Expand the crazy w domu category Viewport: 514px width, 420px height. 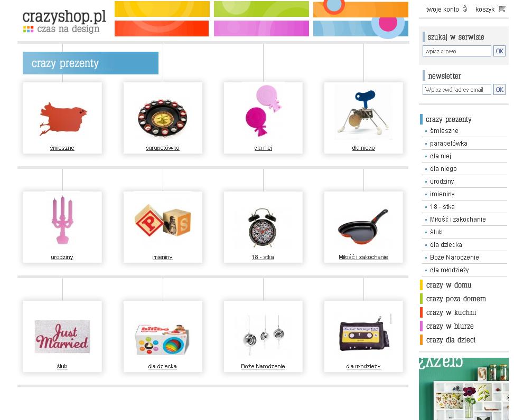tap(448, 285)
